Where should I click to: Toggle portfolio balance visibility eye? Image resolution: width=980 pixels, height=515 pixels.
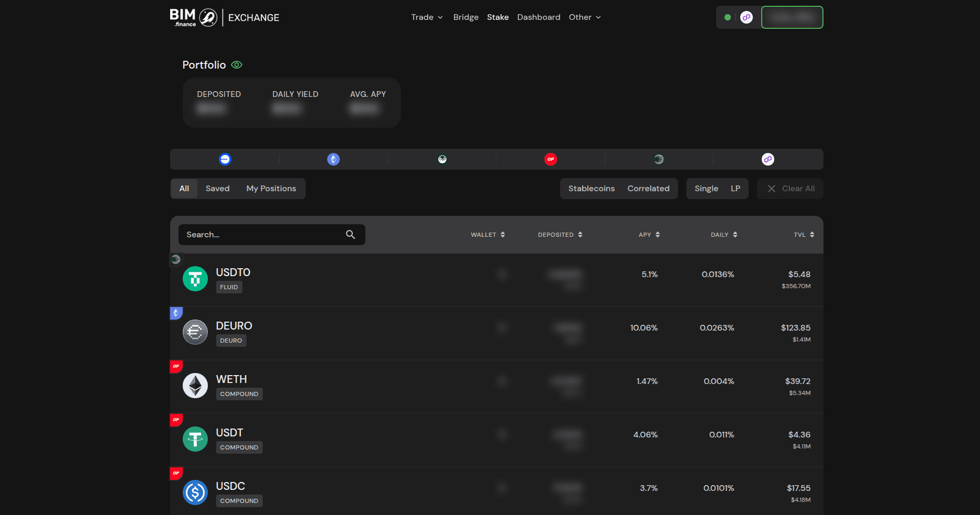(x=237, y=65)
